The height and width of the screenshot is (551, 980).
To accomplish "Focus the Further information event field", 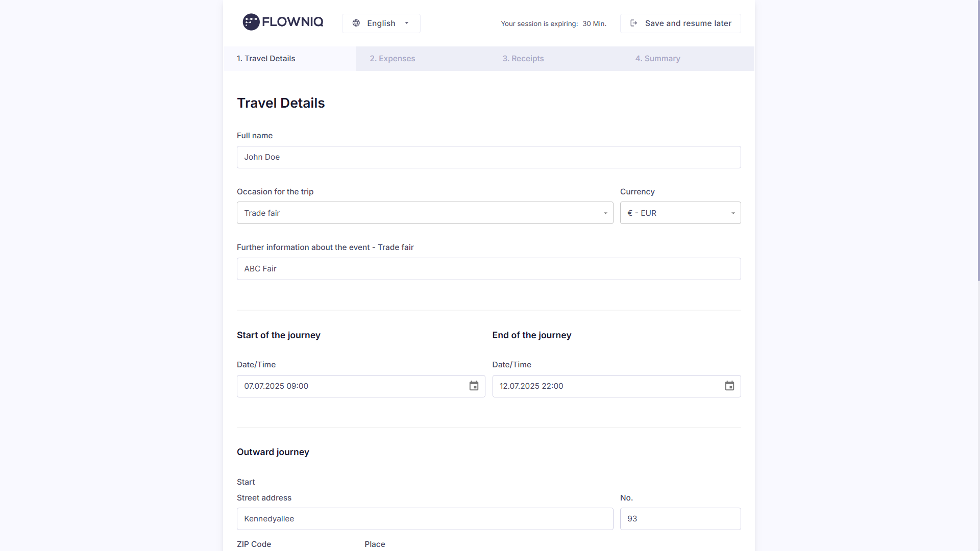I will (x=488, y=269).
